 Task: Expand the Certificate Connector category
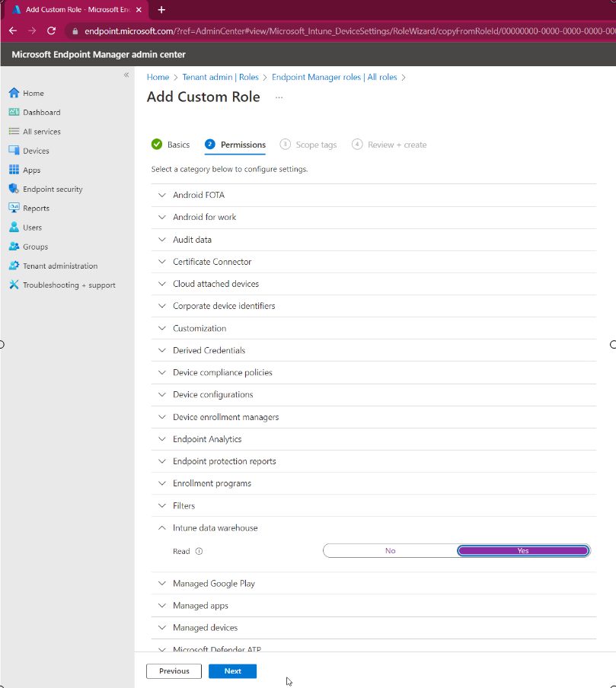click(374, 262)
